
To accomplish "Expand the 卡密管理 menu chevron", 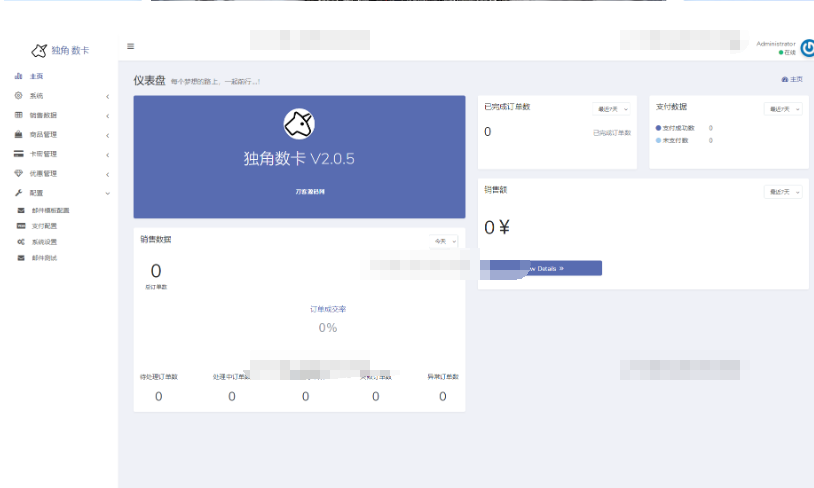I will 107,155.
